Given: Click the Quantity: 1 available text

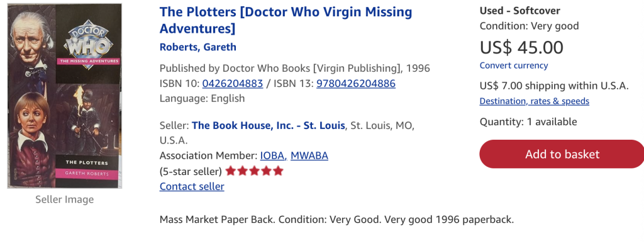Looking at the screenshot, I should pos(528,121).
